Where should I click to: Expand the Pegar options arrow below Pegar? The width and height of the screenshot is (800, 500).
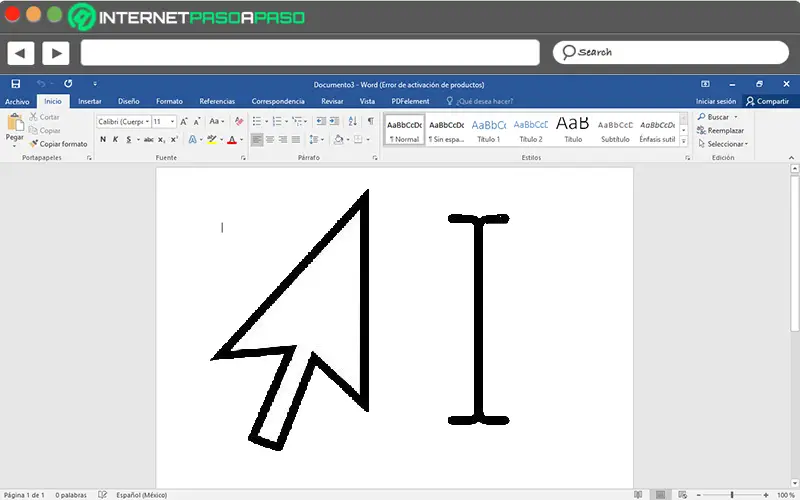14,146
